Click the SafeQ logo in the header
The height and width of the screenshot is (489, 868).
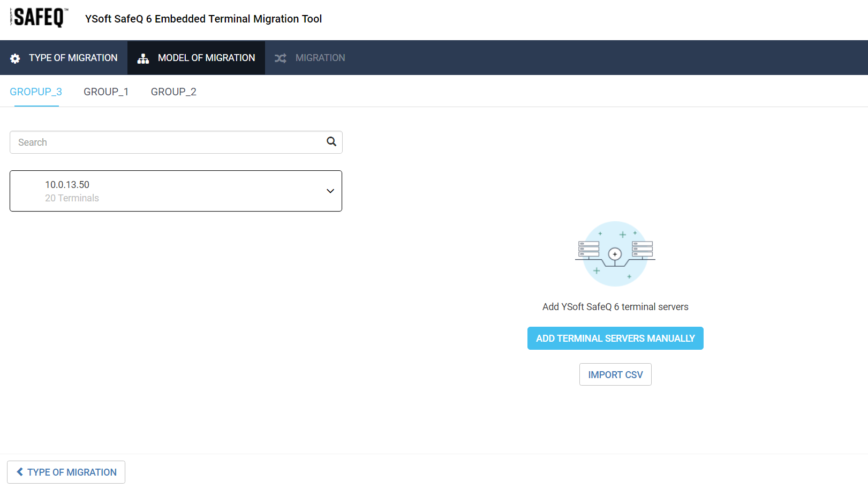point(39,18)
